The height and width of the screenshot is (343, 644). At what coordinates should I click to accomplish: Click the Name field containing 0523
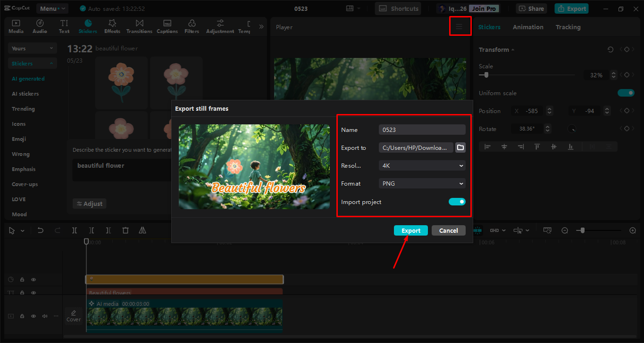click(x=421, y=129)
